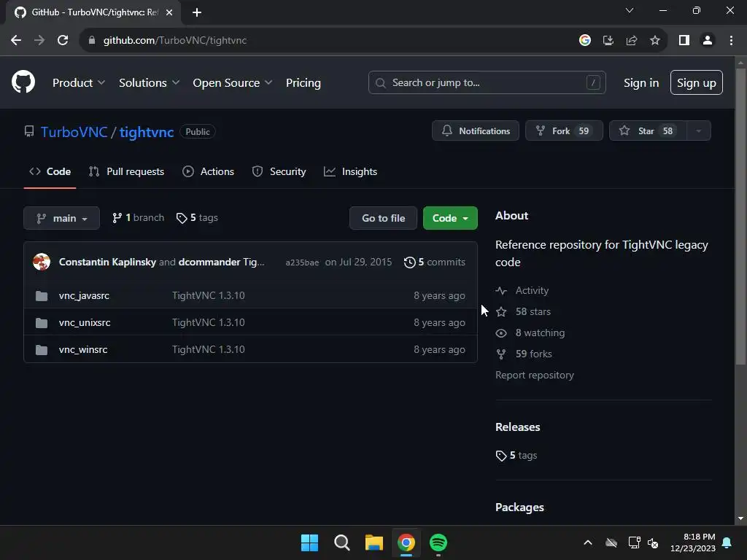Open the Chrome profile avatar icon
This screenshot has height=560, width=747.
tap(708, 41)
